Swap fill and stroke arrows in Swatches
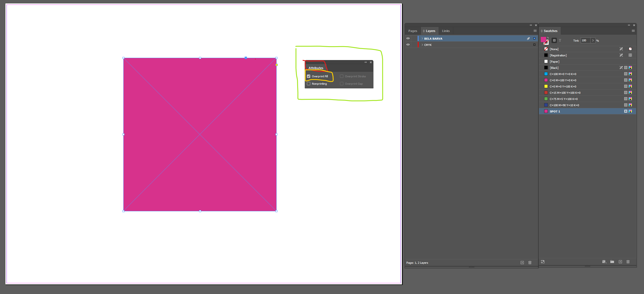The image size is (644, 294). pyautogui.click(x=548, y=38)
